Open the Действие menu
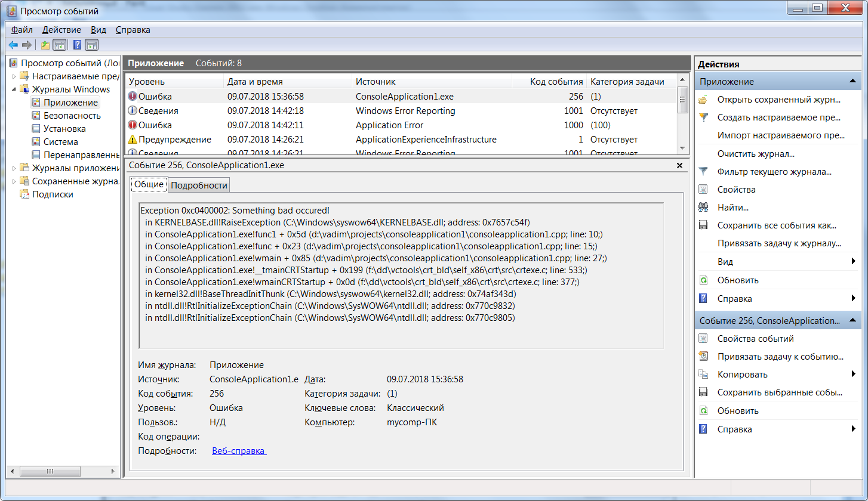The image size is (868, 501). (61, 30)
